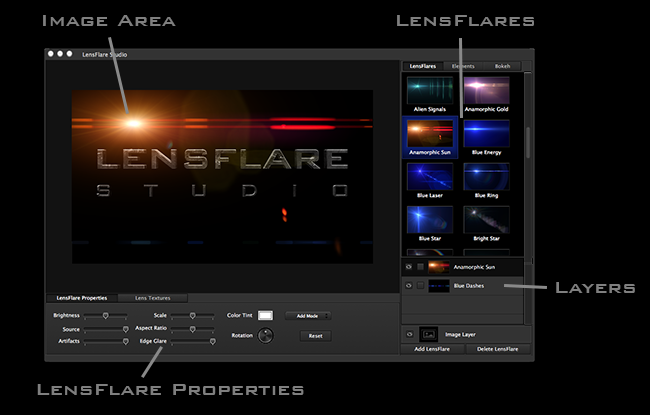Select the Alien Signals lens flare thumbnail
650x415 pixels.
(x=430, y=90)
